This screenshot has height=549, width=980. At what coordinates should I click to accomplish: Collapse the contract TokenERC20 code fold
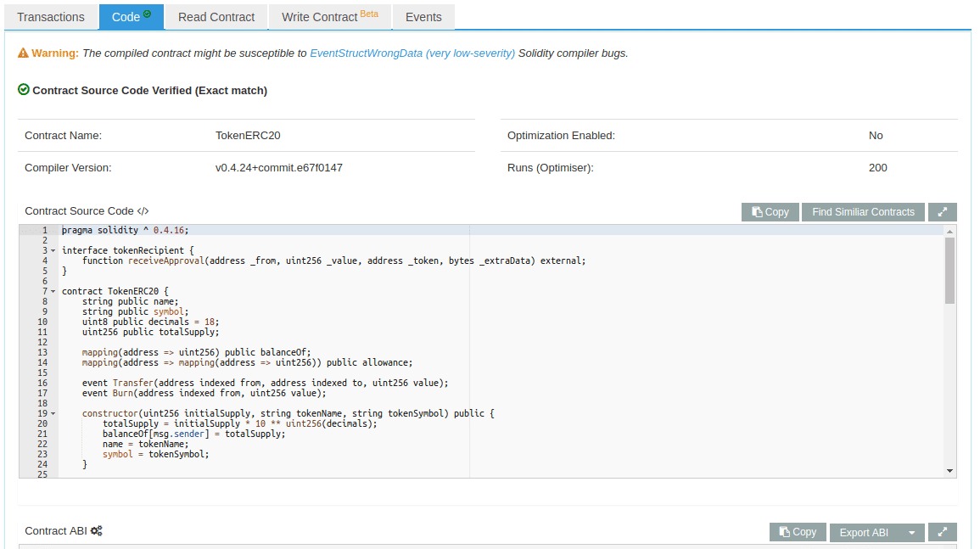53,291
